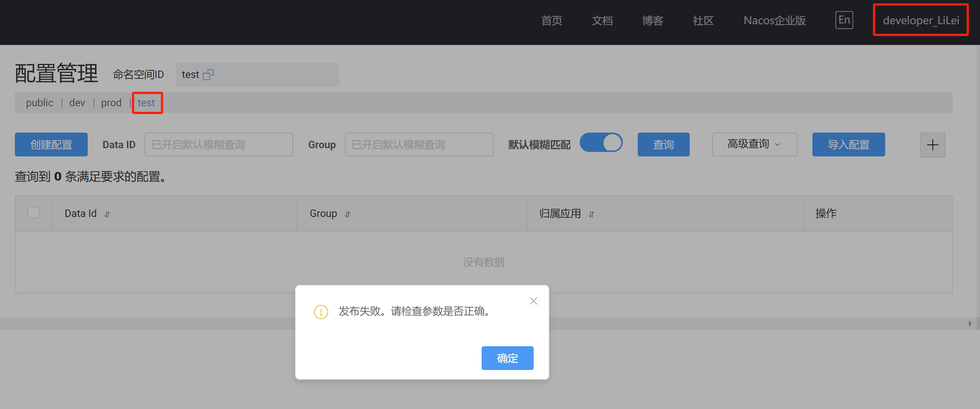Image resolution: width=980 pixels, height=409 pixels.
Task: Click the plus icon to add config
Action: click(x=932, y=145)
